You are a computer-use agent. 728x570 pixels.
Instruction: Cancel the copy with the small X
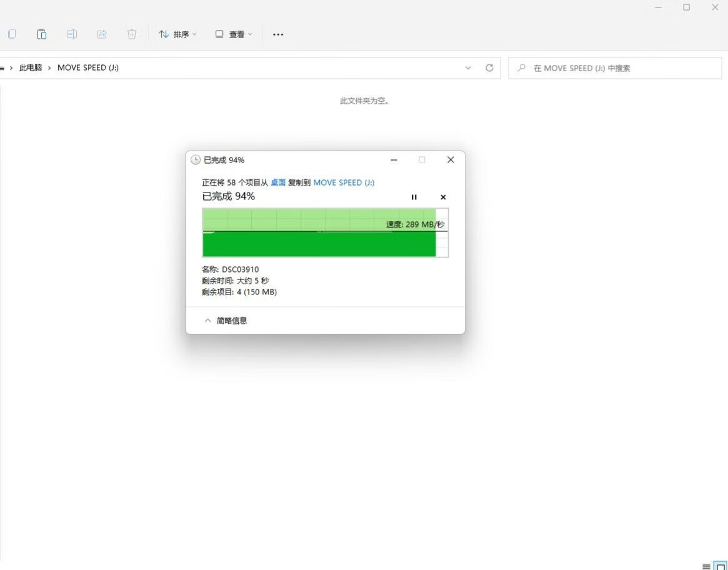(x=443, y=197)
